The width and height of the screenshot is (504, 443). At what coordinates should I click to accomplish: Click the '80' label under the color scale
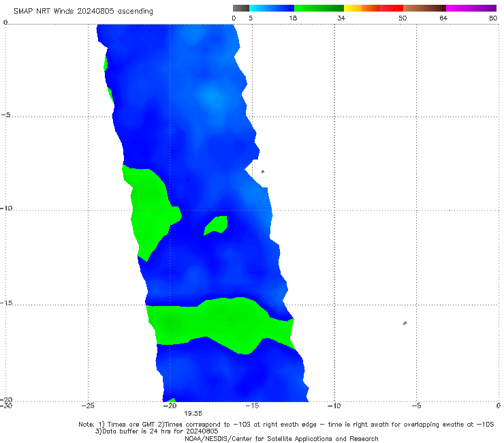[493, 18]
